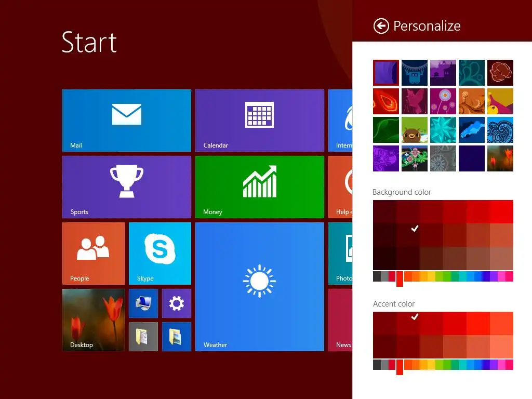Open the PC settings gear tile
The image size is (532, 399).
click(177, 303)
